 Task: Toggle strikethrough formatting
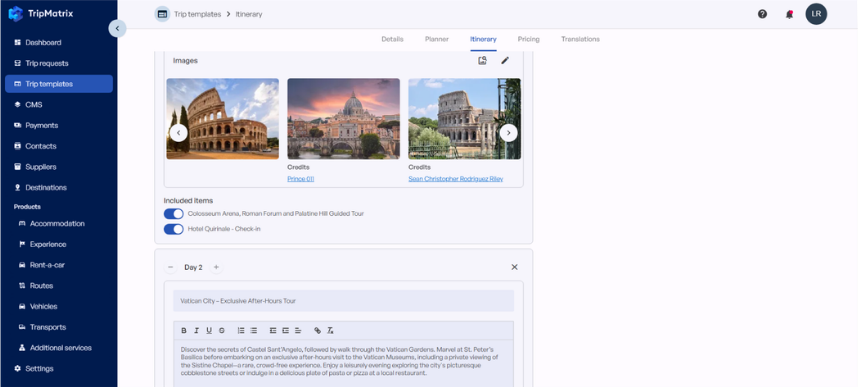tap(222, 331)
